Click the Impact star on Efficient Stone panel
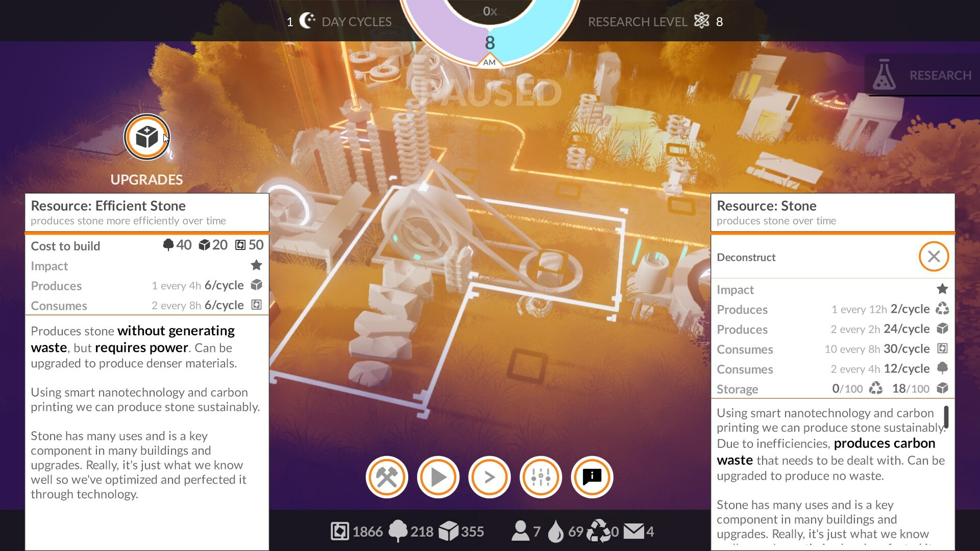The height and width of the screenshot is (551, 980). 256,265
